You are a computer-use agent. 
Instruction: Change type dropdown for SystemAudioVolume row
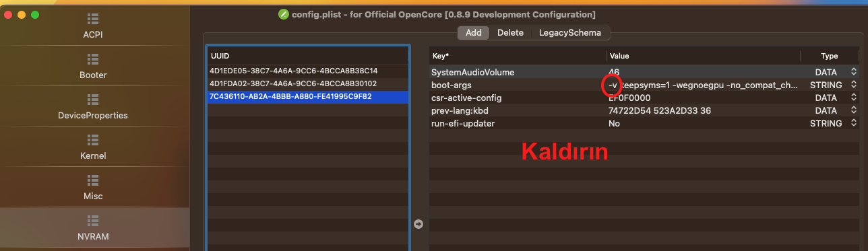[x=854, y=72]
